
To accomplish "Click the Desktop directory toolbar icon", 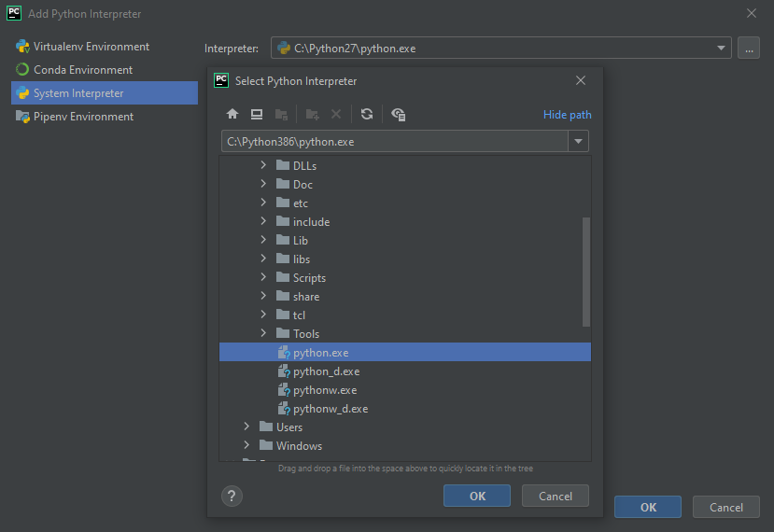I will tap(257, 115).
